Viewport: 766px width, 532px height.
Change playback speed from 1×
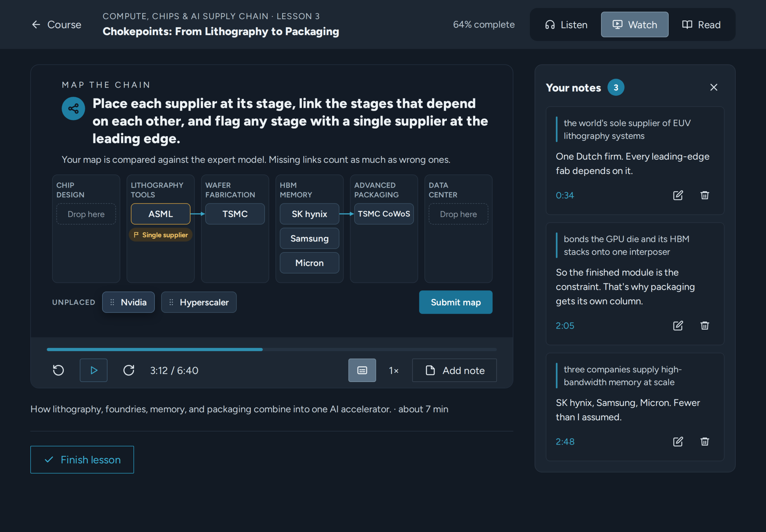pos(394,370)
